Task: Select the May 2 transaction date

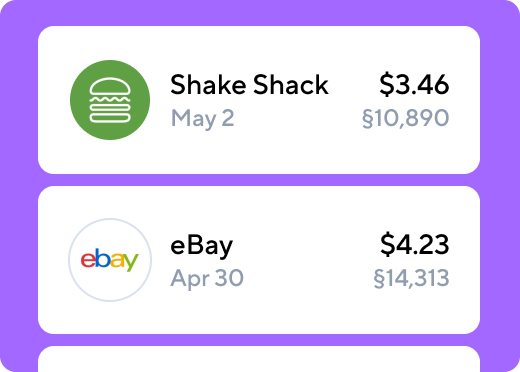Action: coord(202,118)
